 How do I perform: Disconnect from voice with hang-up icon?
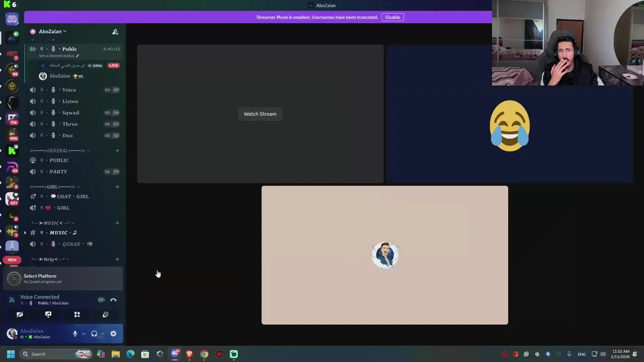(x=113, y=300)
